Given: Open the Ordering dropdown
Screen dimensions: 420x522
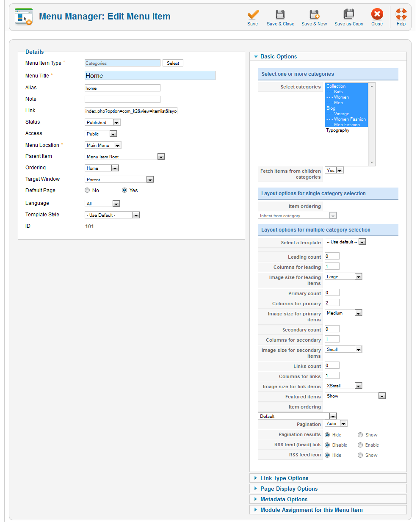Looking at the screenshot, I should tap(102, 168).
